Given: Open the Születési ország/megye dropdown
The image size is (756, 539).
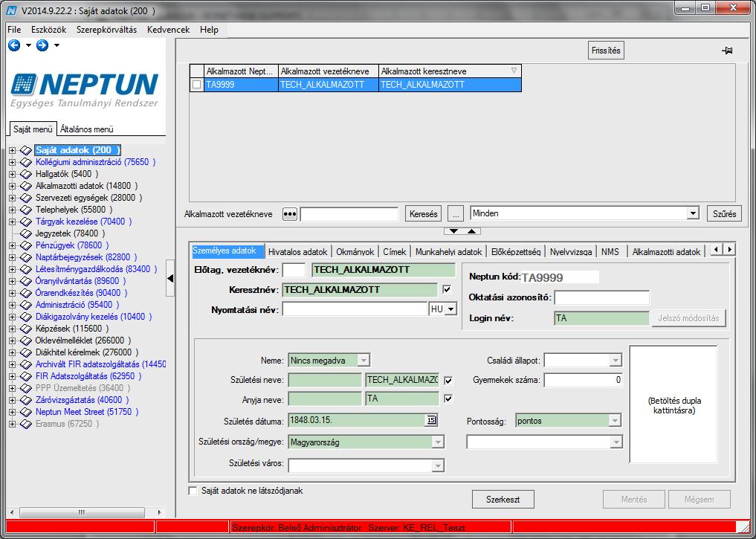Looking at the screenshot, I should pyautogui.click(x=438, y=442).
